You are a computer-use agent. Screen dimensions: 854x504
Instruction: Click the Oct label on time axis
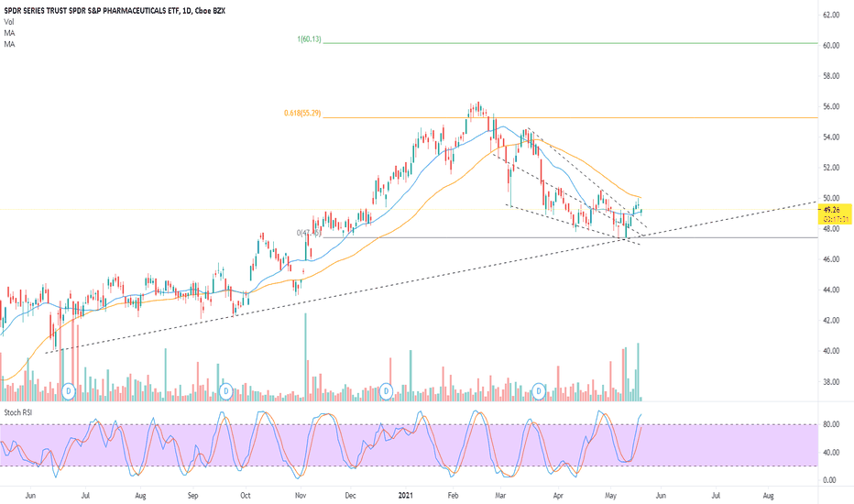[246, 496]
